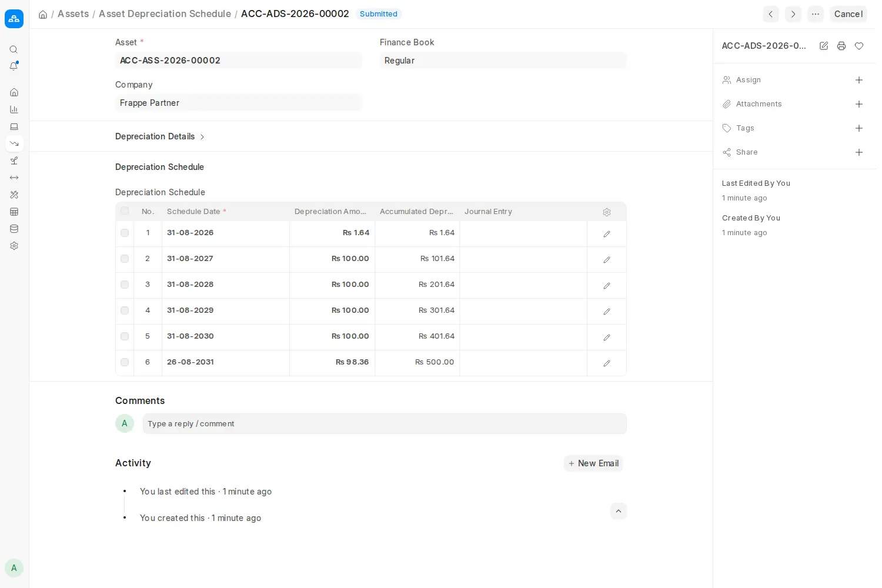Click the breadcrumb home icon
Screen dimensions: 882x588
43,14
